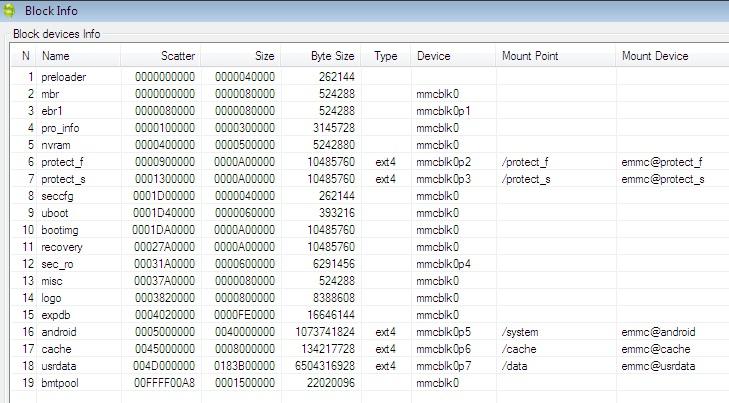The height and width of the screenshot is (403, 729).
Task: Select the logo partition row
Action: click(370, 298)
